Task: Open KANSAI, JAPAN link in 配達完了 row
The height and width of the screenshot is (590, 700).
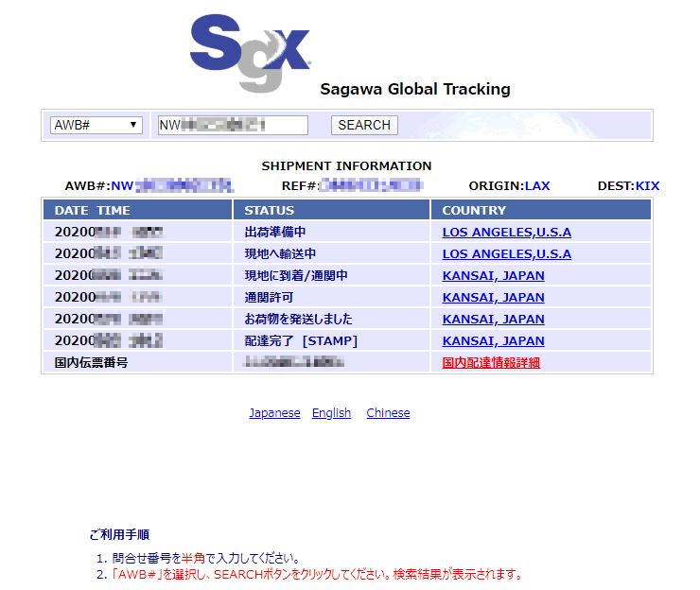Action: tap(493, 340)
